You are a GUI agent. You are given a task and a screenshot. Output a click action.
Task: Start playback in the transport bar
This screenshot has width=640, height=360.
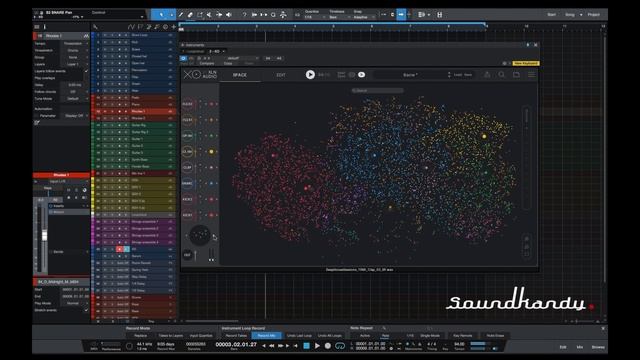coord(317,346)
